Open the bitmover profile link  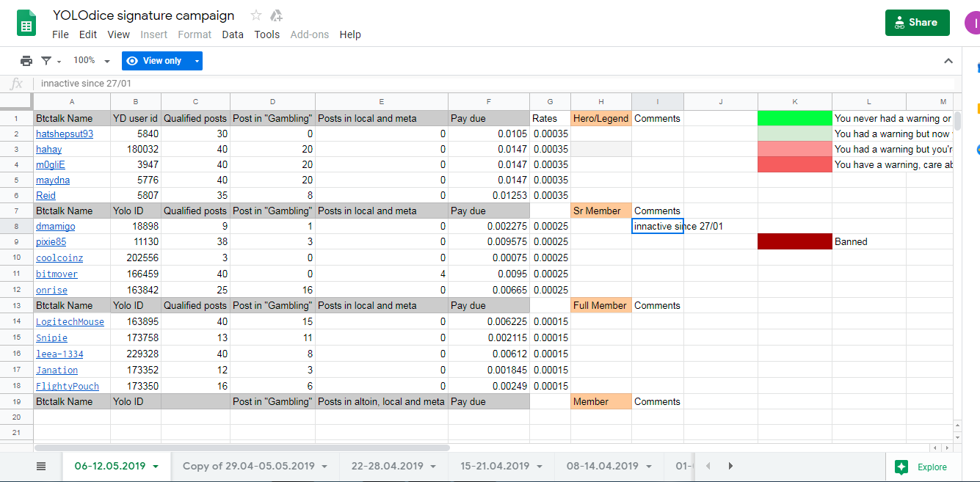coord(57,274)
